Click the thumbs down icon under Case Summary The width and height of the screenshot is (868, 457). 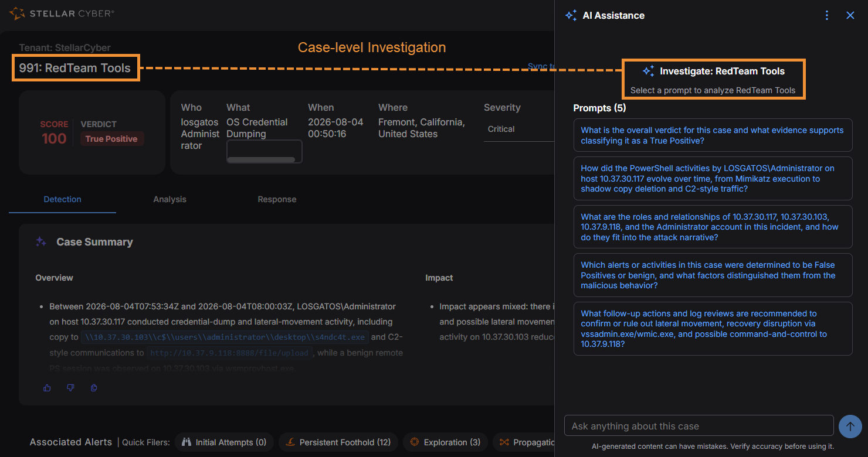(70, 388)
